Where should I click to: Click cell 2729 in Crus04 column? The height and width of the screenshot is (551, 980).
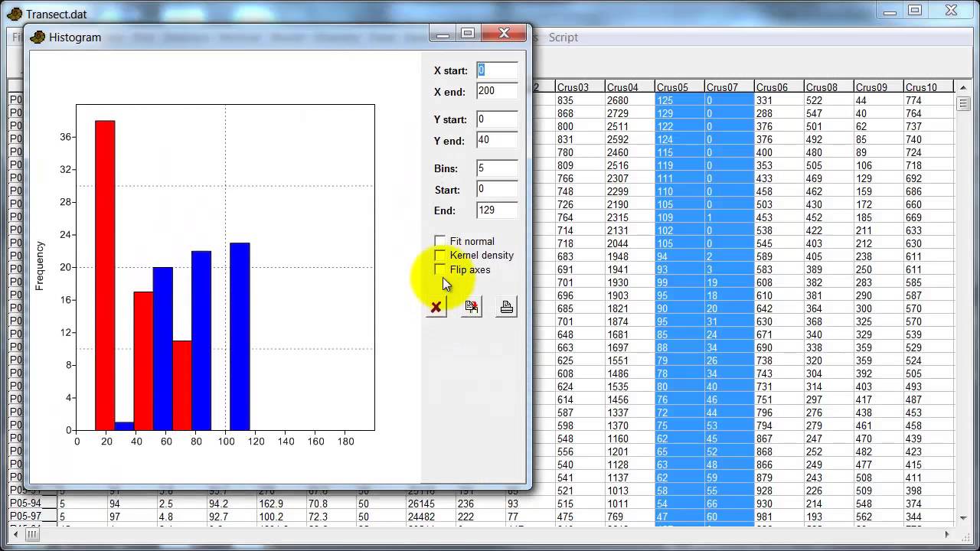[630, 113]
